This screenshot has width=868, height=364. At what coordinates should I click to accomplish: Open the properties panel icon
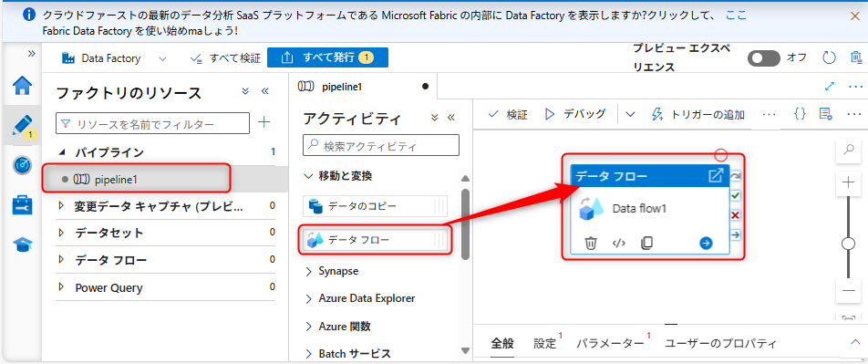click(x=826, y=114)
